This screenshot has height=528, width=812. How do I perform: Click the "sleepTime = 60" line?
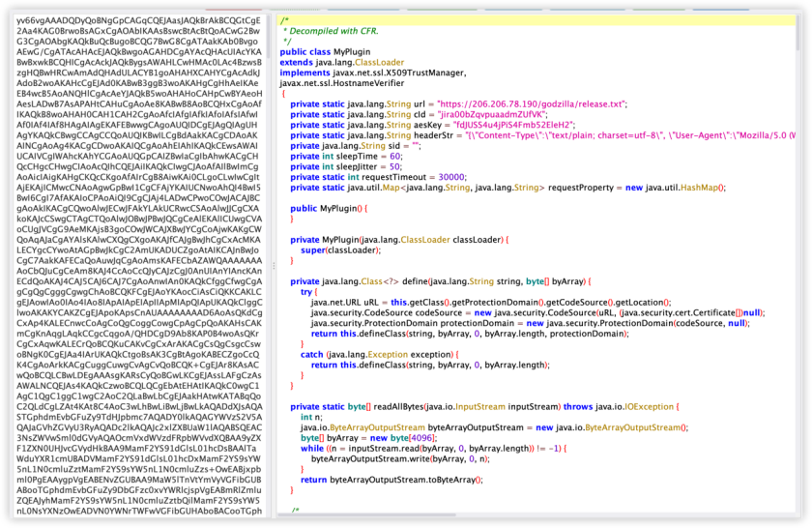pos(346,156)
